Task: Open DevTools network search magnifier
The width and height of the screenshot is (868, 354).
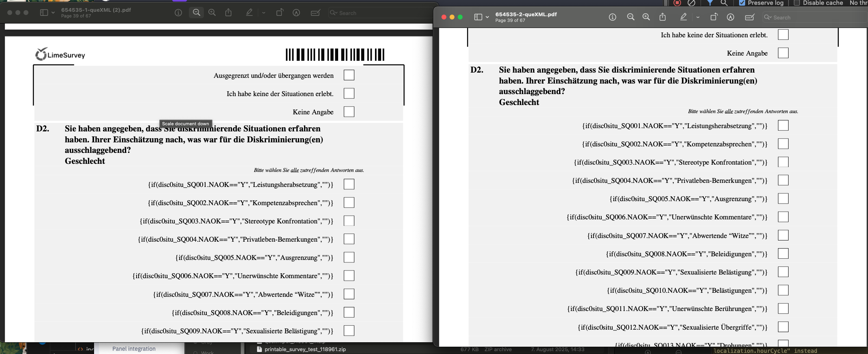Action: pos(724,3)
